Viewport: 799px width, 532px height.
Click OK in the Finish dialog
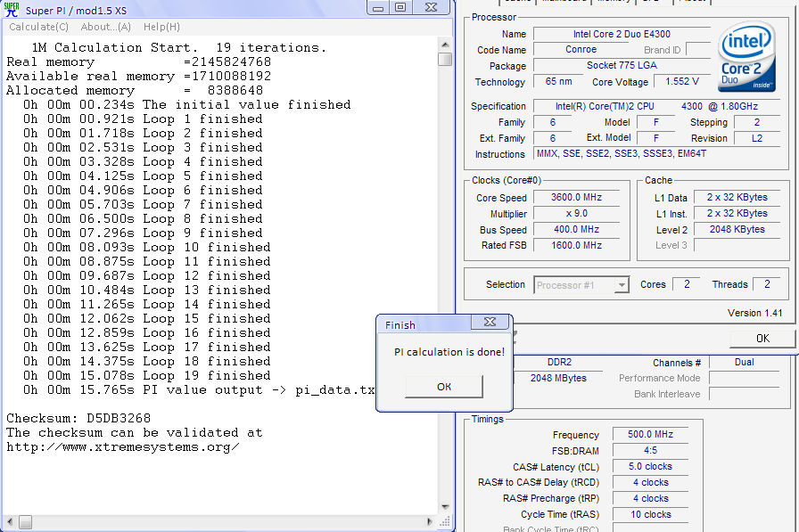pyautogui.click(x=444, y=387)
